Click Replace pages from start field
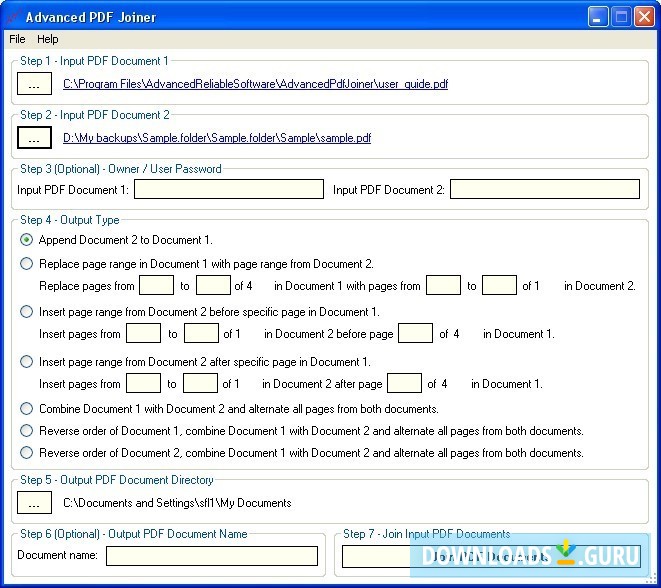This screenshot has width=661, height=588. (156, 285)
